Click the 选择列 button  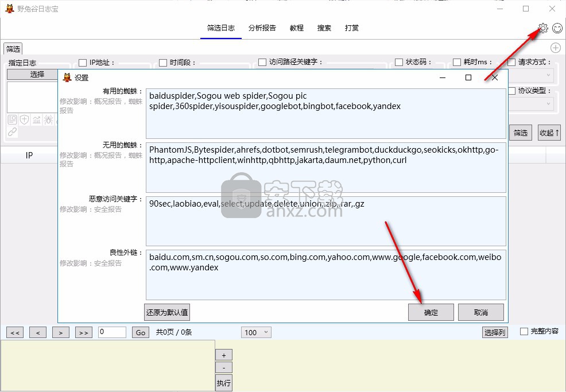tap(495, 332)
